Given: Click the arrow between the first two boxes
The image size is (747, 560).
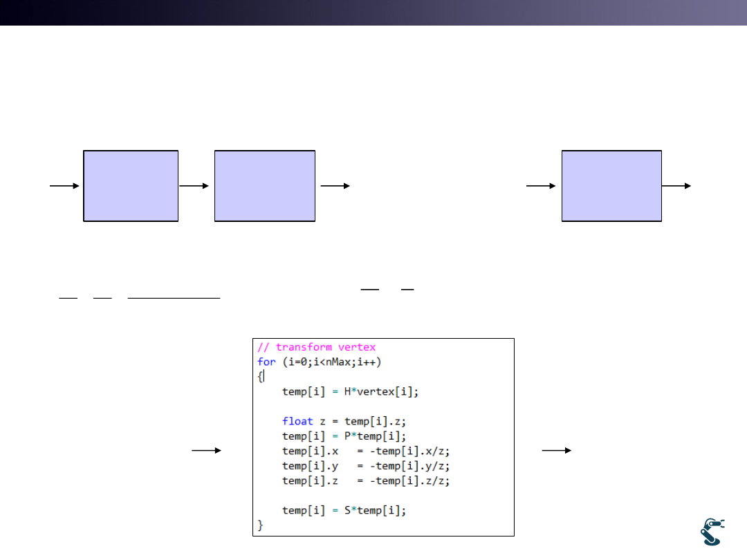Looking at the screenshot, I should click(x=195, y=185).
